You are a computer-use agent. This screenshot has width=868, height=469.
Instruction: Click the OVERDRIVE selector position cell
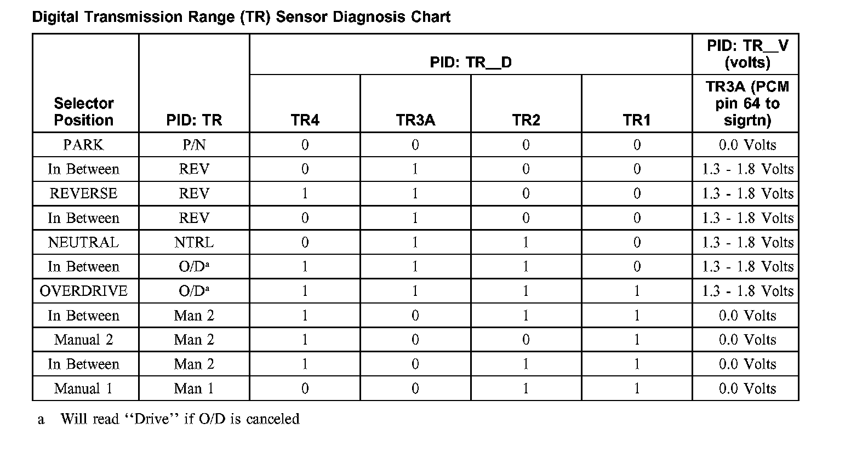(x=84, y=291)
